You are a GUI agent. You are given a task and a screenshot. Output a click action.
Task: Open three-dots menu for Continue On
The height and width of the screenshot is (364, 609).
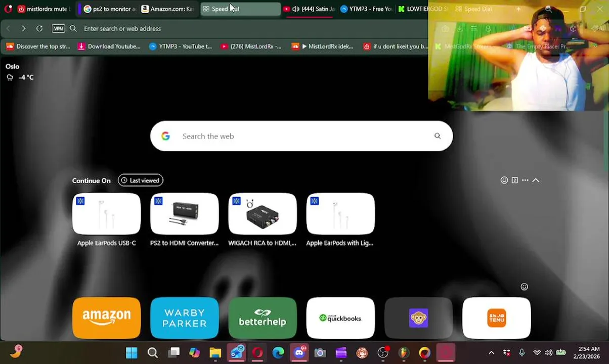[x=525, y=180]
